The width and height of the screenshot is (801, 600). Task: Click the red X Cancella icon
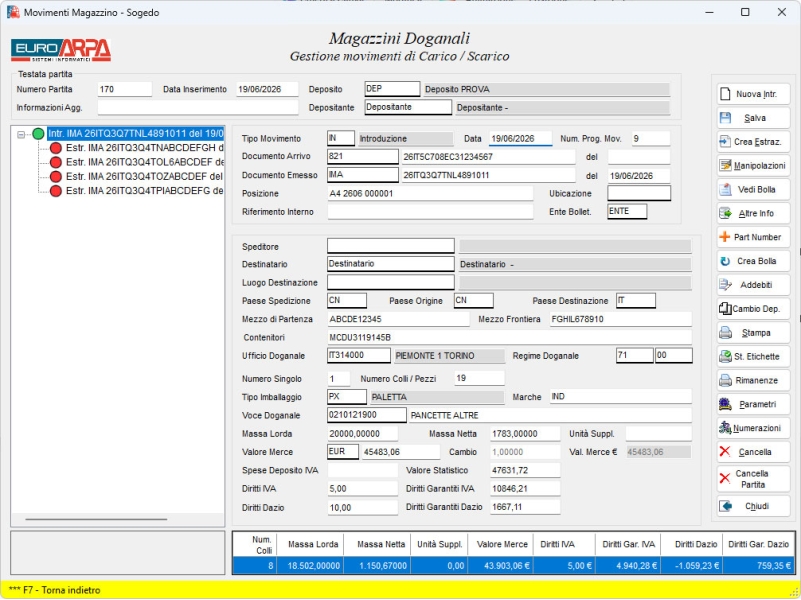pos(724,451)
